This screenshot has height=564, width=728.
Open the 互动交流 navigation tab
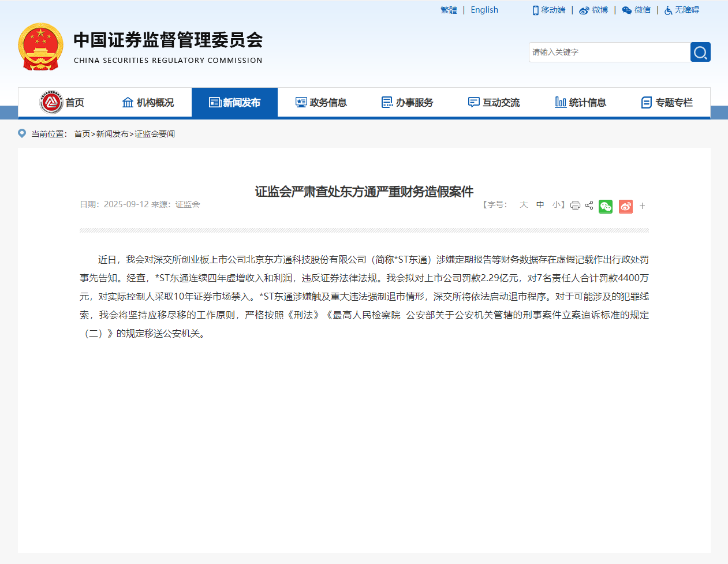pyautogui.click(x=494, y=102)
